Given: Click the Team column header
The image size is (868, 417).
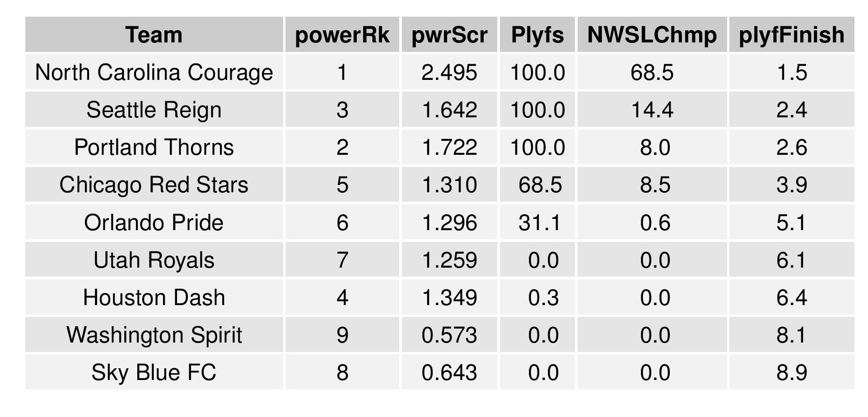Looking at the screenshot, I should click(x=154, y=35).
